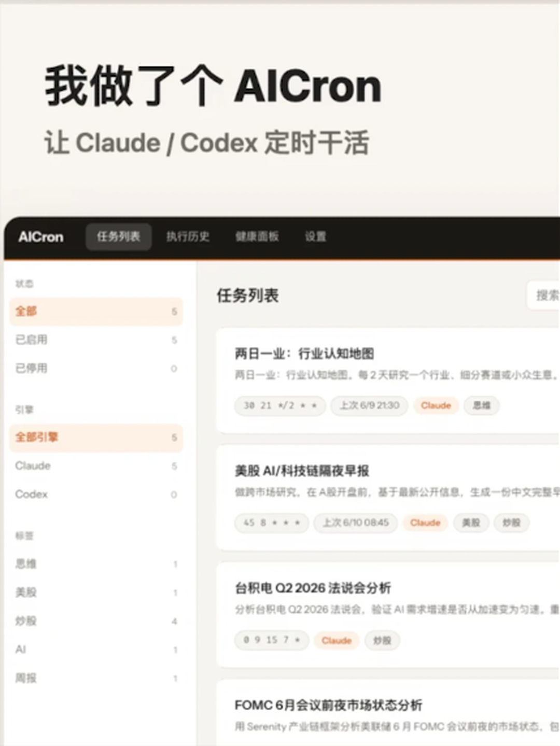Viewport: 560px width, 746px height.
Task: Open the 任务列表 tab
Action: tap(119, 237)
